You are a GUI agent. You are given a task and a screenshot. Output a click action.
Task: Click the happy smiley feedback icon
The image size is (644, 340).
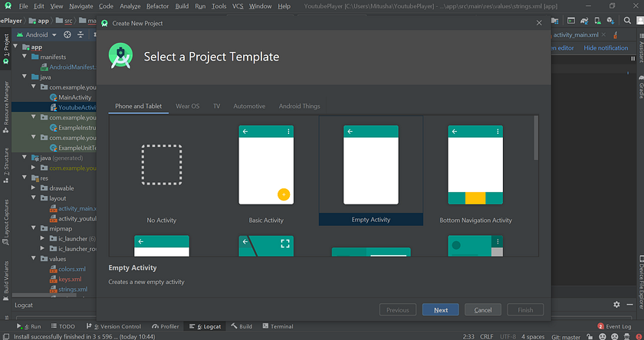click(603, 337)
